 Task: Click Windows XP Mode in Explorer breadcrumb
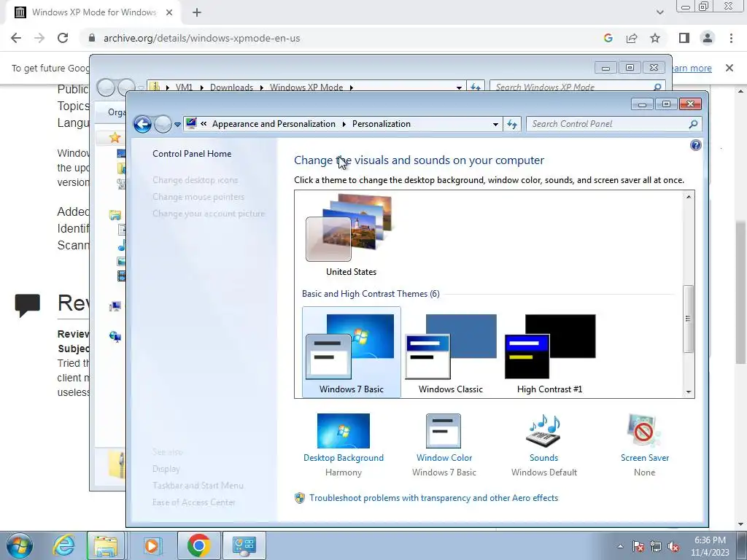(306, 87)
